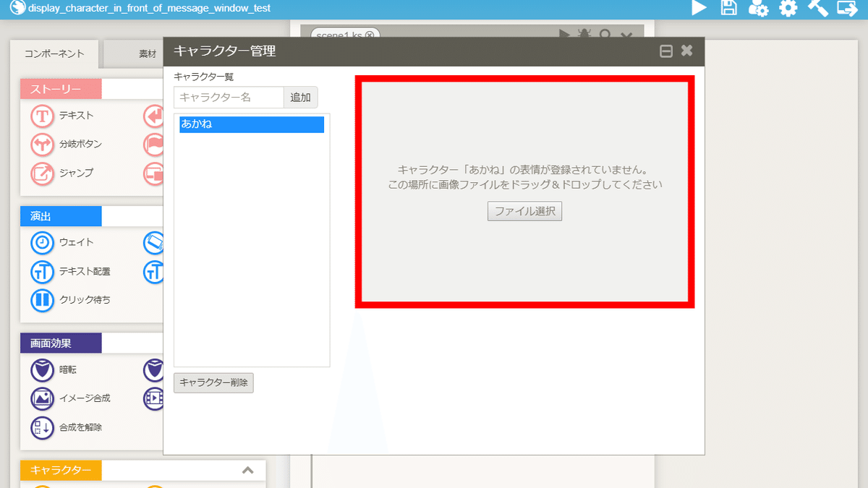
Task: Click play icon in scene editor toolbar
Action: (x=565, y=33)
